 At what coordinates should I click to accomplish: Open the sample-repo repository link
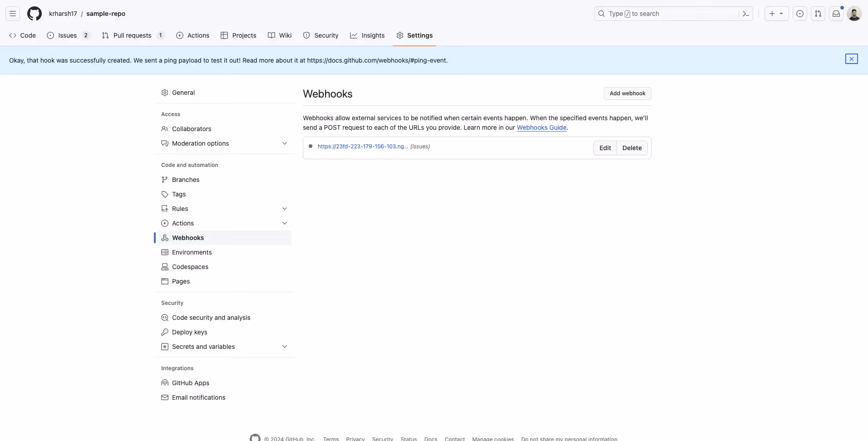point(106,14)
